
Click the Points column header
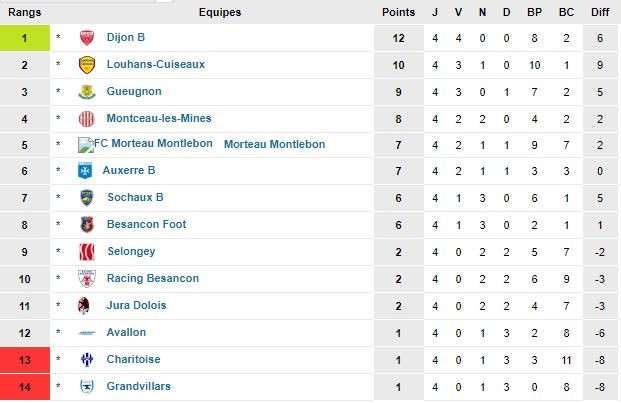pos(398,12)
